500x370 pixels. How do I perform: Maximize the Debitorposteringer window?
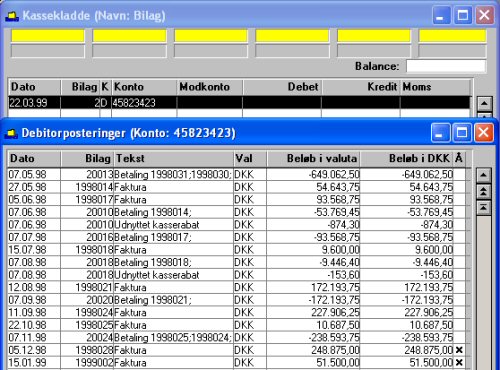[462, 133]
